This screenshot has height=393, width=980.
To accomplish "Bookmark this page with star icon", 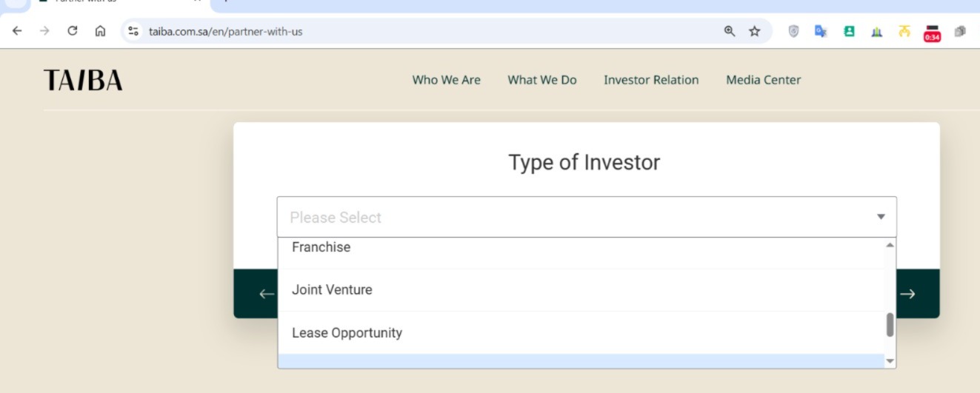I will tap(755, 31).
